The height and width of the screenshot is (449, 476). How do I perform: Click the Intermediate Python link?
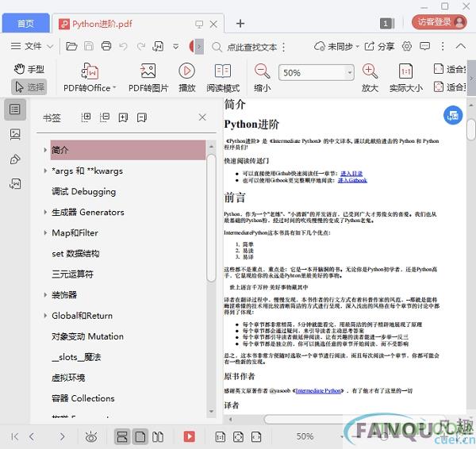tap(318, 391)
